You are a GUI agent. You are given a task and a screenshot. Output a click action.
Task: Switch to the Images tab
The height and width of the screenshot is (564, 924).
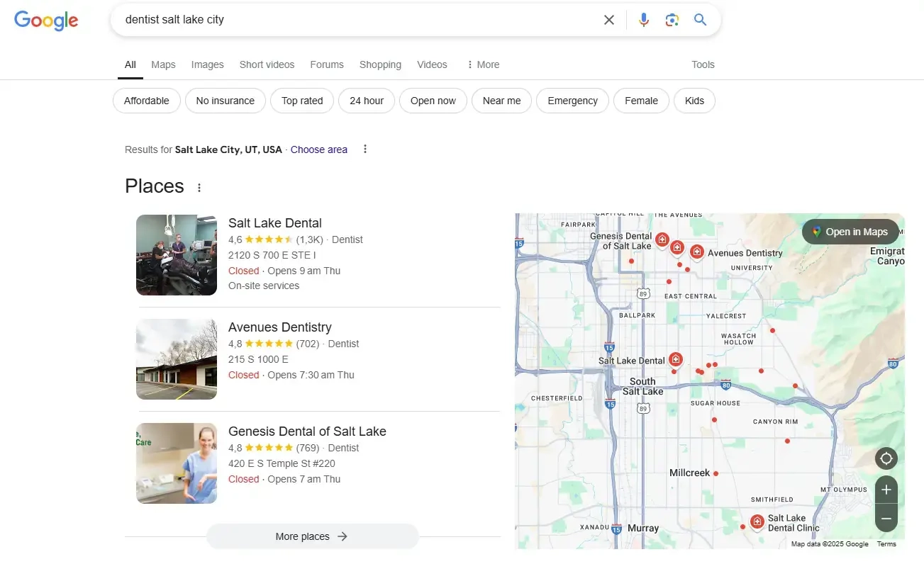(x=207, y=64)
